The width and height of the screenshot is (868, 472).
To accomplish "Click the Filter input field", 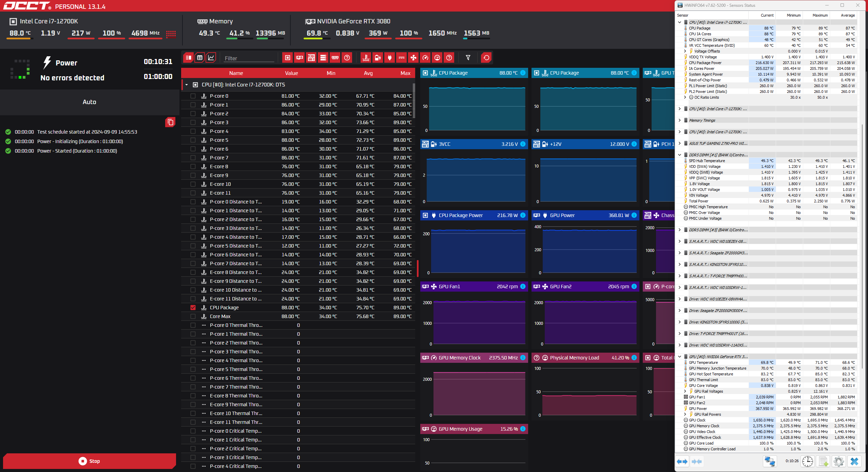I will pyautogui.click(x=249, y=58).
